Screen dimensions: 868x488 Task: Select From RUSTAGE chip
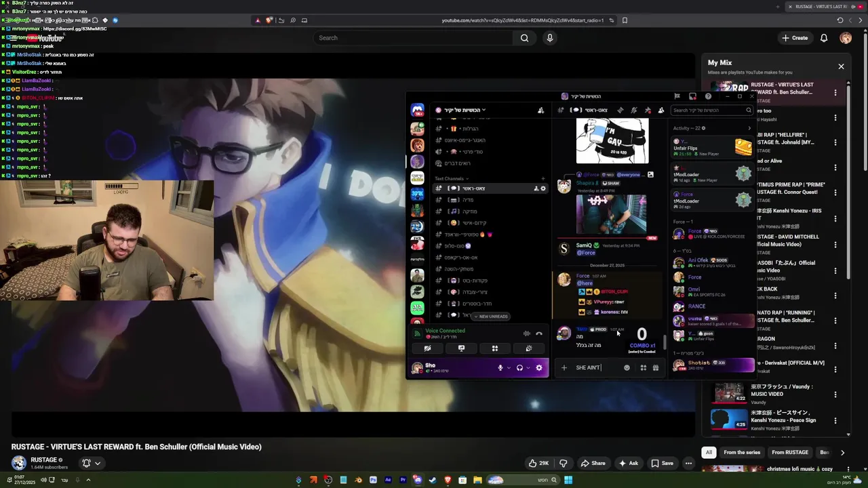790,453
